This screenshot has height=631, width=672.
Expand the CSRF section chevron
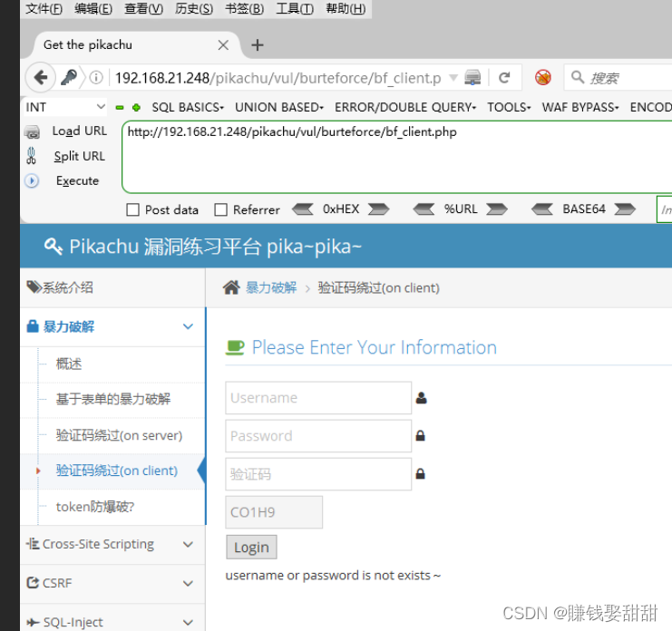tap(188, 584)
